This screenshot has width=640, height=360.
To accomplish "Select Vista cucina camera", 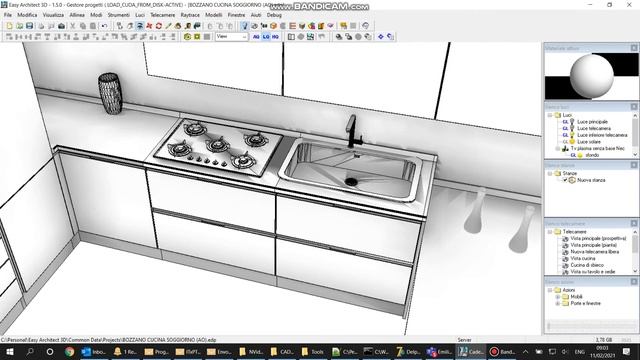I will tap(583, 258).
